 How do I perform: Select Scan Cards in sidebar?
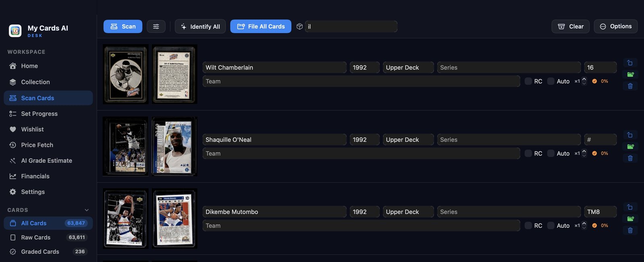[48, 98]
